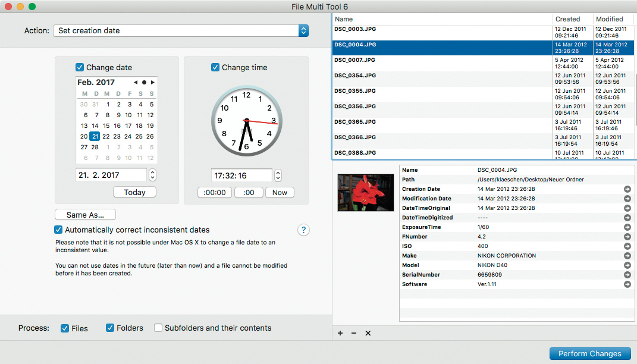
Task: Go to previous month in calendar
Action: click(136, 83)
